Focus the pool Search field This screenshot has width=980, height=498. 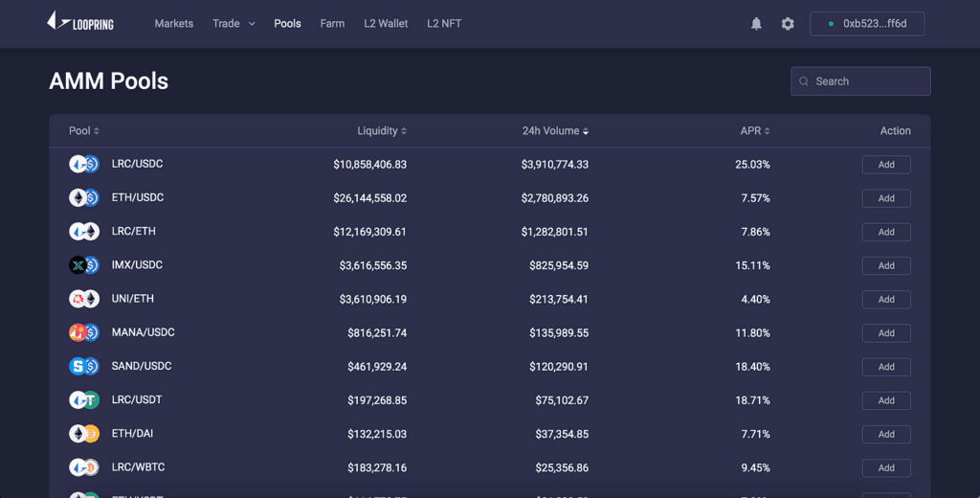pos(860,81)
